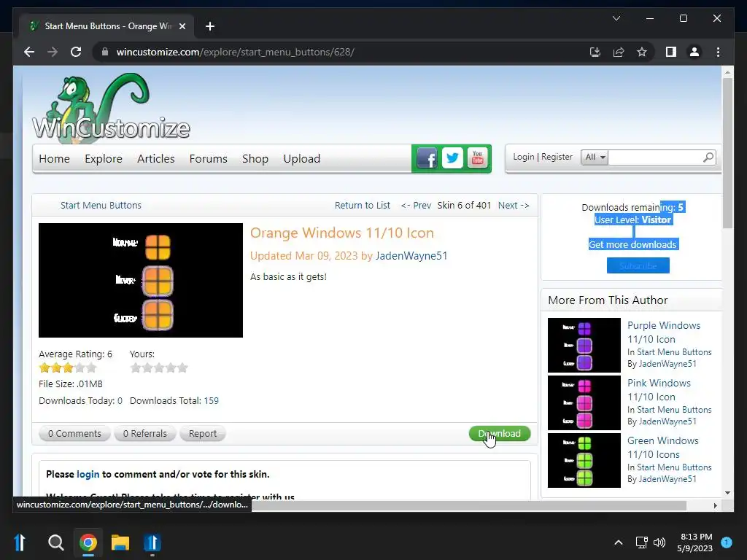
Task: Click the Get more downloads link
Action: [x=632, y=244]
